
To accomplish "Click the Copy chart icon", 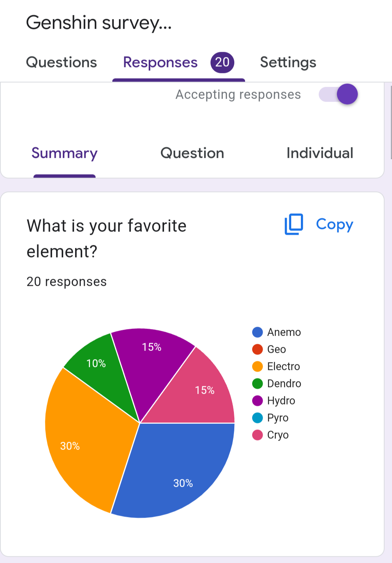I will [294, 224].
